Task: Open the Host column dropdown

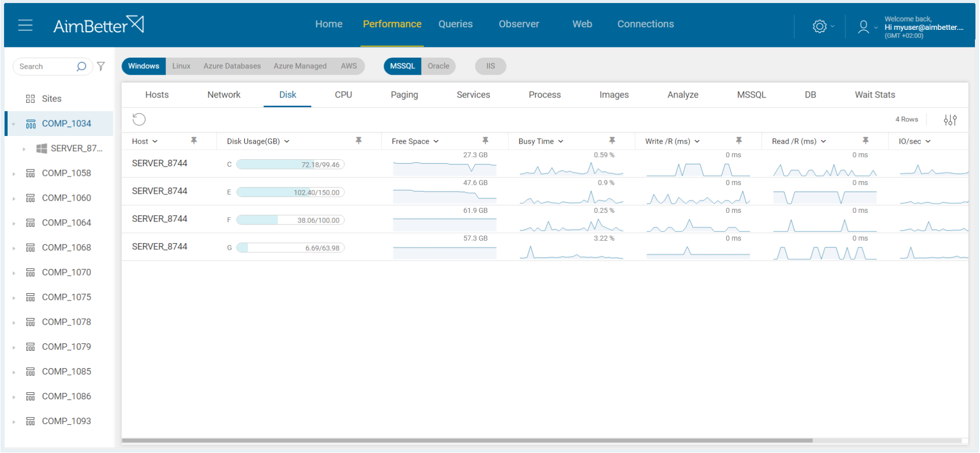Action: click(155, 142)
